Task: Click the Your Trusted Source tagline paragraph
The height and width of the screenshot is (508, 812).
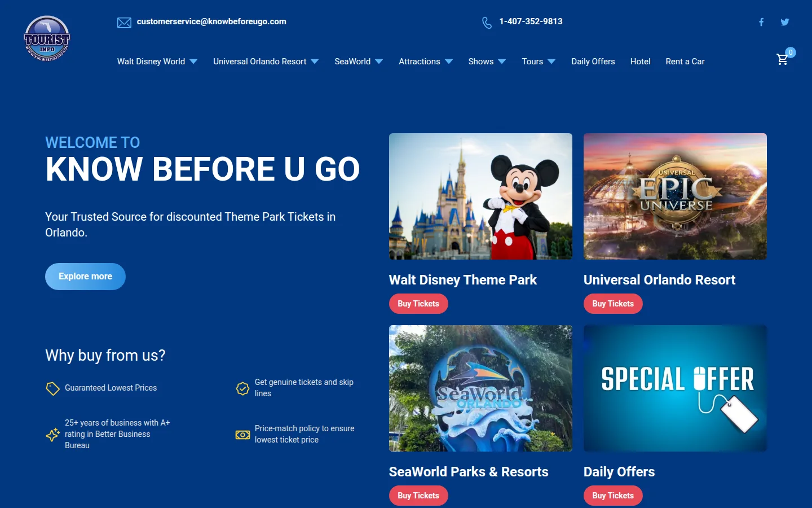Action: coord(191,225)
